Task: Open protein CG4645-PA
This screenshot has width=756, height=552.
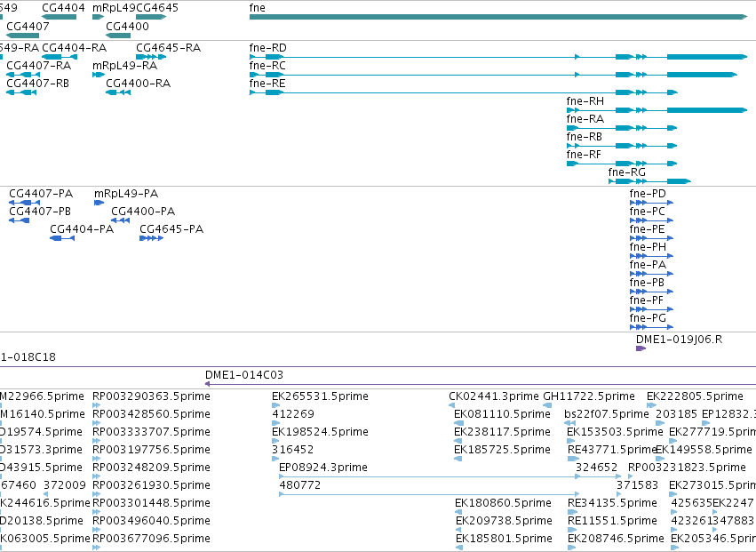Action: click(x=171, y=229)
